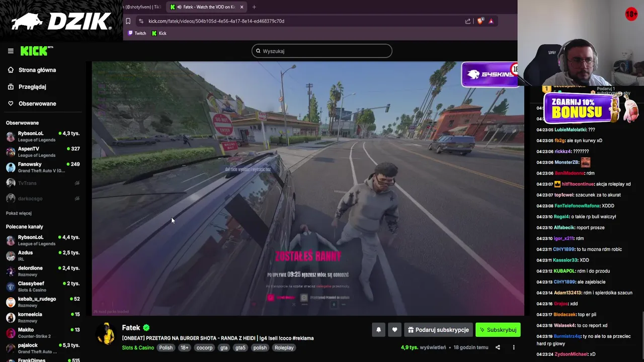Viewport: 644px width, 362px height.
Task: Click the video player area to pause
Action: pos(308,189)
